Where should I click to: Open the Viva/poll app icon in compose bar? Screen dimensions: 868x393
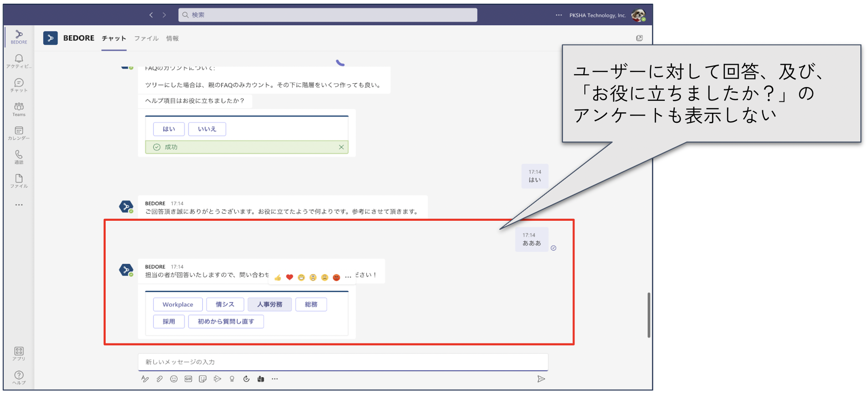point(261,379)
